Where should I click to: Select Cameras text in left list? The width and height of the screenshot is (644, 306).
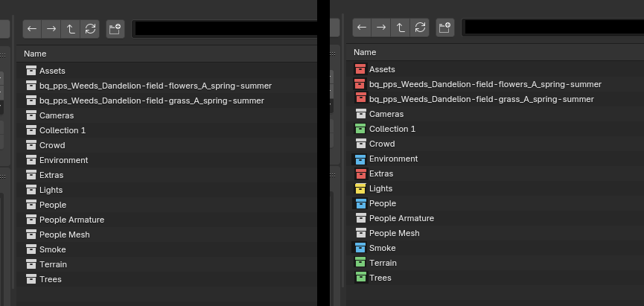pos(57,115)
